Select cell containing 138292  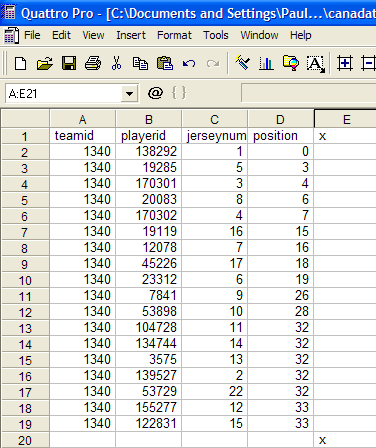click(149, 152)
